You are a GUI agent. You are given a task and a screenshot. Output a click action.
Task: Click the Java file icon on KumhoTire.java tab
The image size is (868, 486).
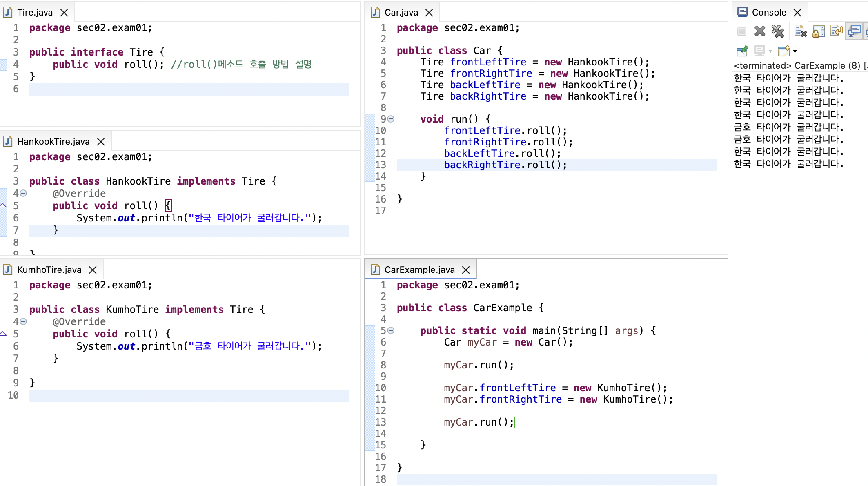[x=8, y=270]
